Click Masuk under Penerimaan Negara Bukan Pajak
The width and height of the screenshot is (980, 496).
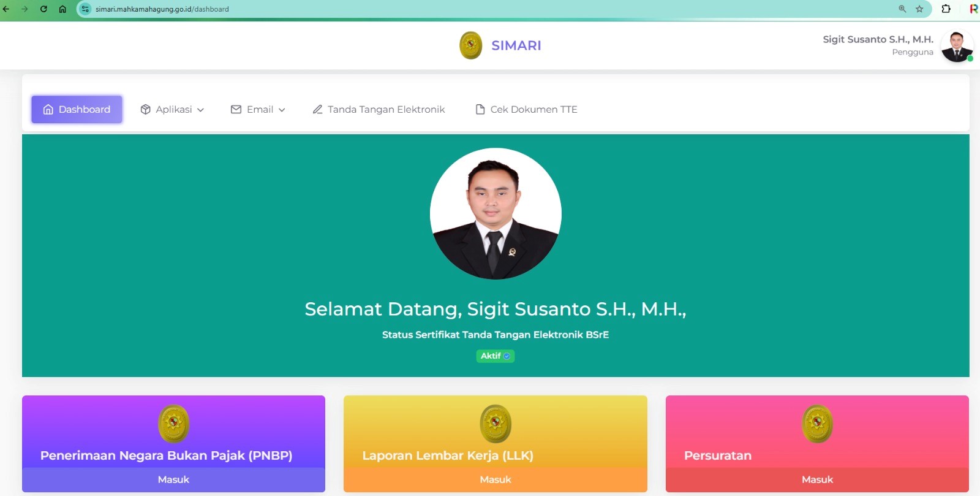pyautogui.click(x=173, y=479)
